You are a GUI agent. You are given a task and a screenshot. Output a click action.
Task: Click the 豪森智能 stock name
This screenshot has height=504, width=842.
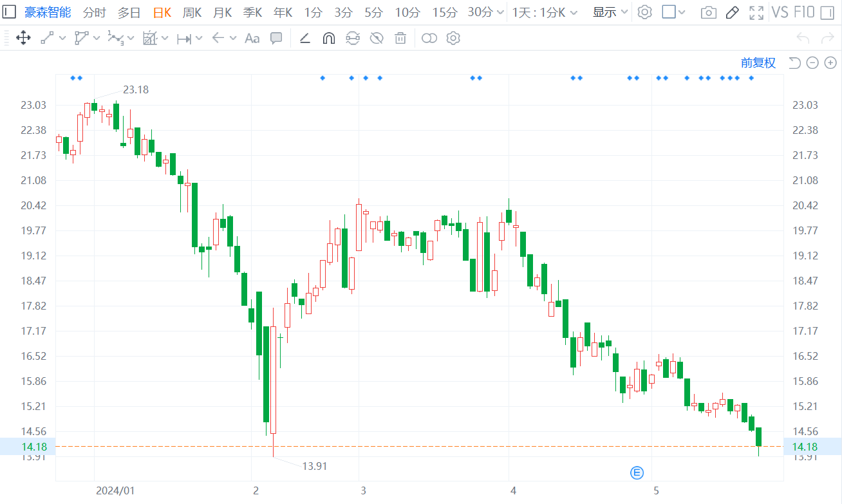[x=48, y=12]
